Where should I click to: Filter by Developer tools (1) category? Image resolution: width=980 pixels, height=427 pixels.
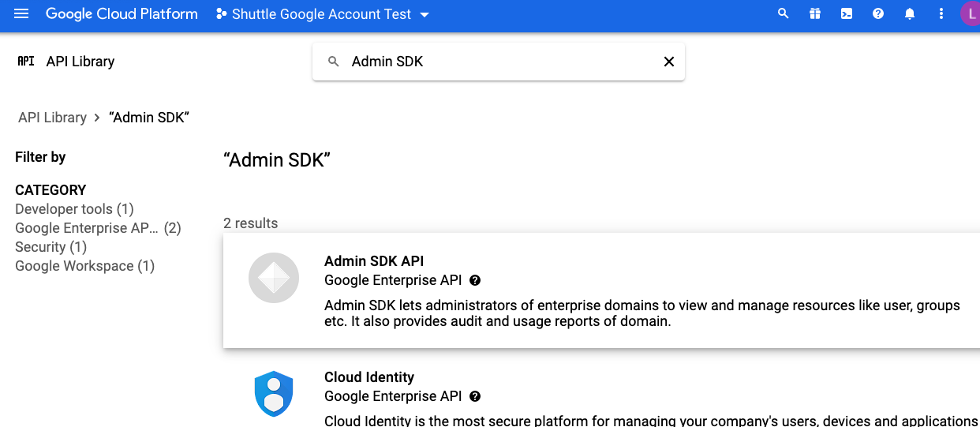click(x=74, y=209)
